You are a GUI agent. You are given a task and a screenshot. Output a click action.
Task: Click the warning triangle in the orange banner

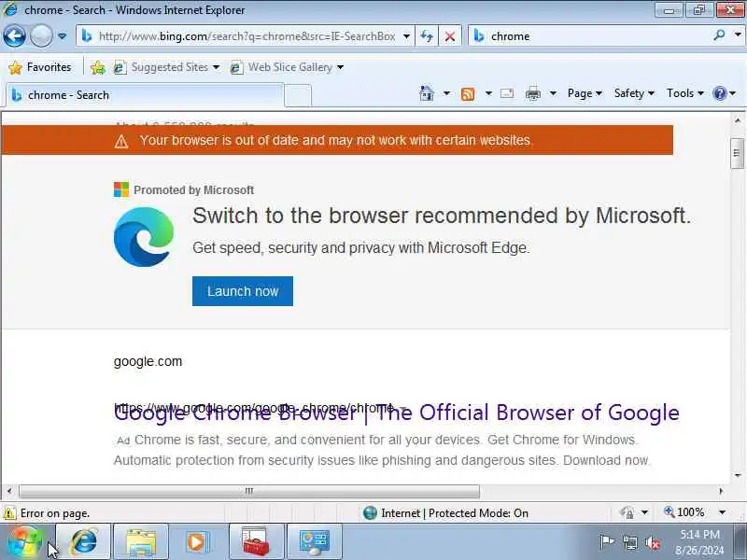tap(121, 142)
